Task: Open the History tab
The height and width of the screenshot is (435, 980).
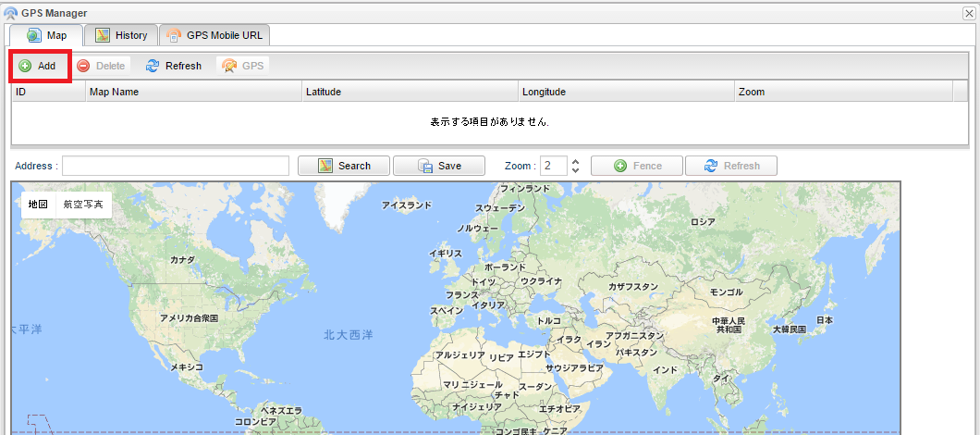Action: (121, 35)
